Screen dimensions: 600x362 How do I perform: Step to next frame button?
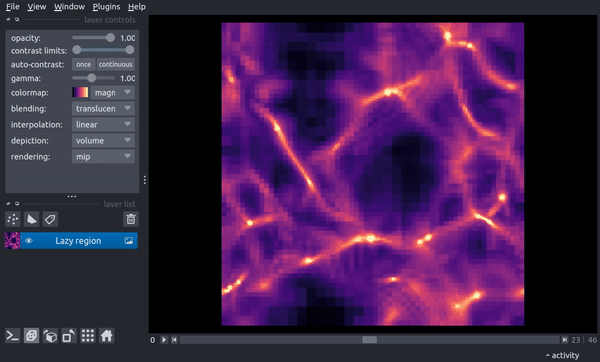pyautogui.click(x=564, y=339)
